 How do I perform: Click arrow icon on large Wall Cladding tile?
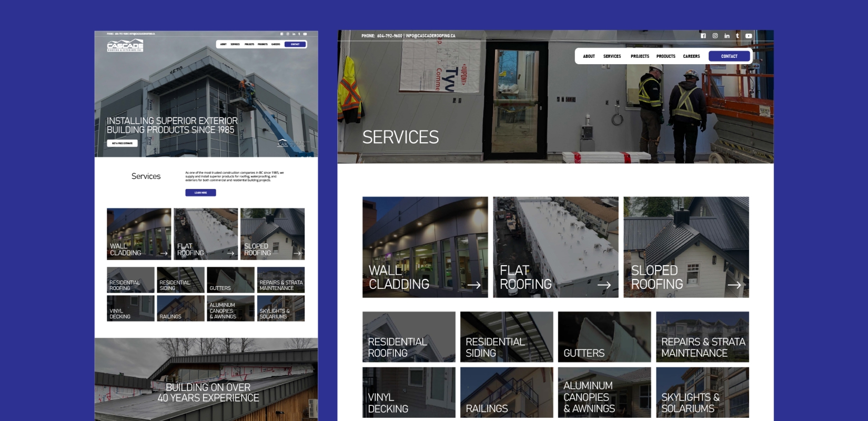tap(474, 285)
